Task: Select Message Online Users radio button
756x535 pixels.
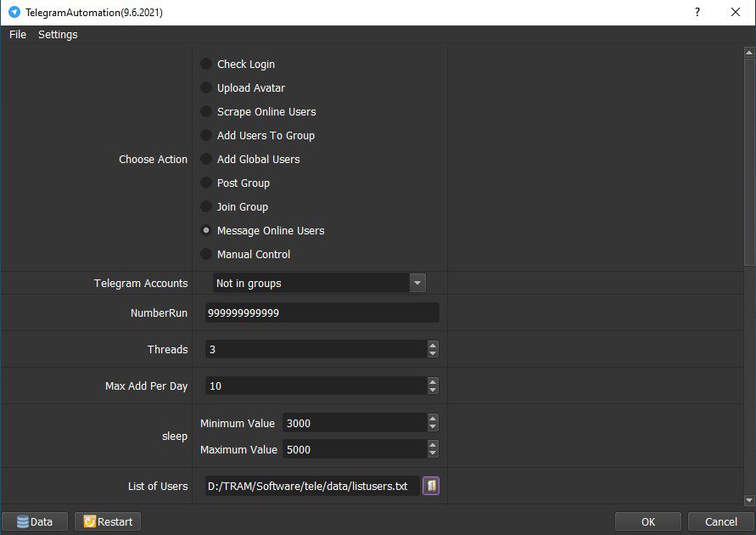Action: 263,230
